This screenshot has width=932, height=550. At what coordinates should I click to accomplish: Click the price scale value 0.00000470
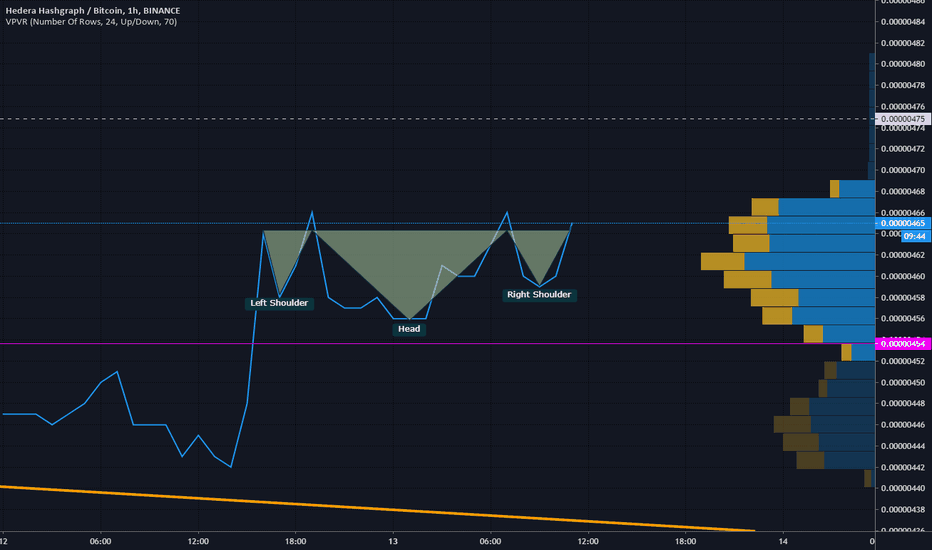[x=903, y=170]
